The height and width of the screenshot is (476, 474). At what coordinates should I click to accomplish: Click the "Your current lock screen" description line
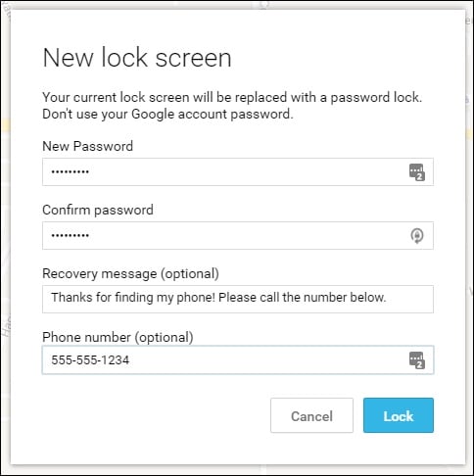(232, 97)
